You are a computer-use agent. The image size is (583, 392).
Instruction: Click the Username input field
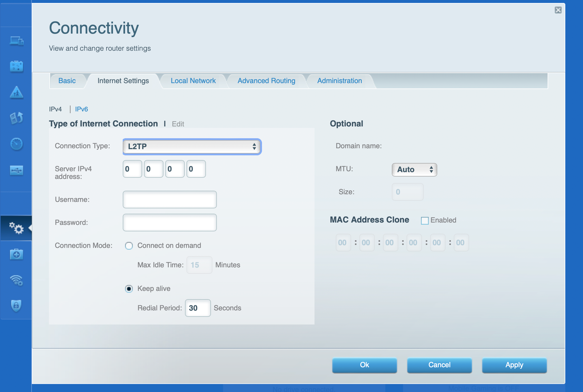pos(170,200)
